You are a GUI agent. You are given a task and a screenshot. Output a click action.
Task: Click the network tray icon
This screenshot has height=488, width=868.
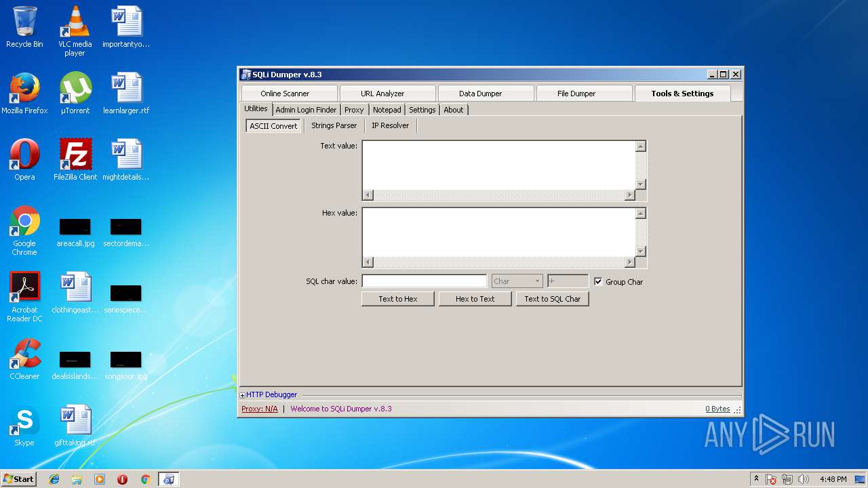(x=787, y=479)
